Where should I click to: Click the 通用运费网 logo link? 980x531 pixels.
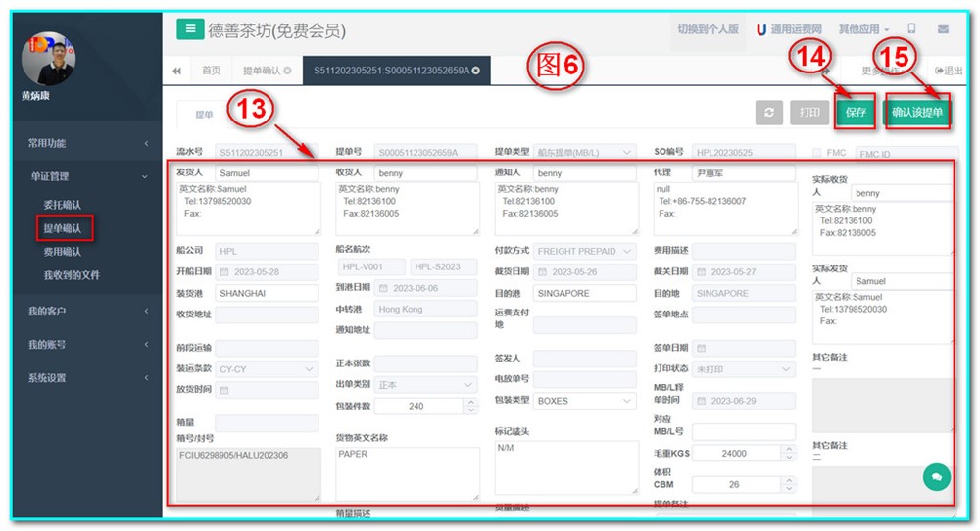pos(789,29)
